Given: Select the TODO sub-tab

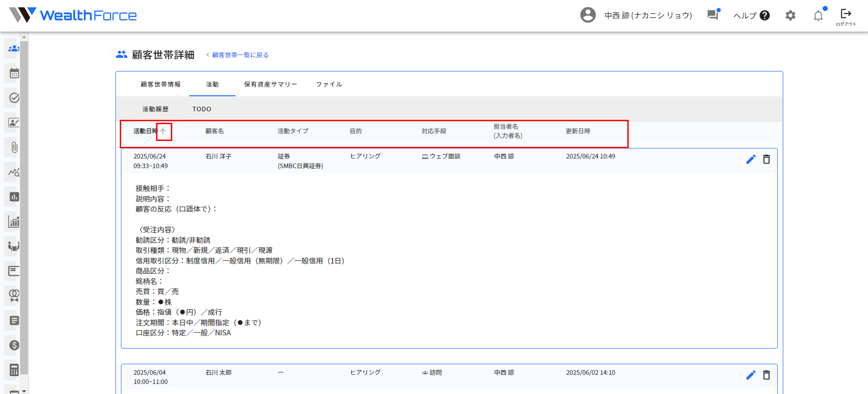Looking at the screenshot, I should [202, 109].
